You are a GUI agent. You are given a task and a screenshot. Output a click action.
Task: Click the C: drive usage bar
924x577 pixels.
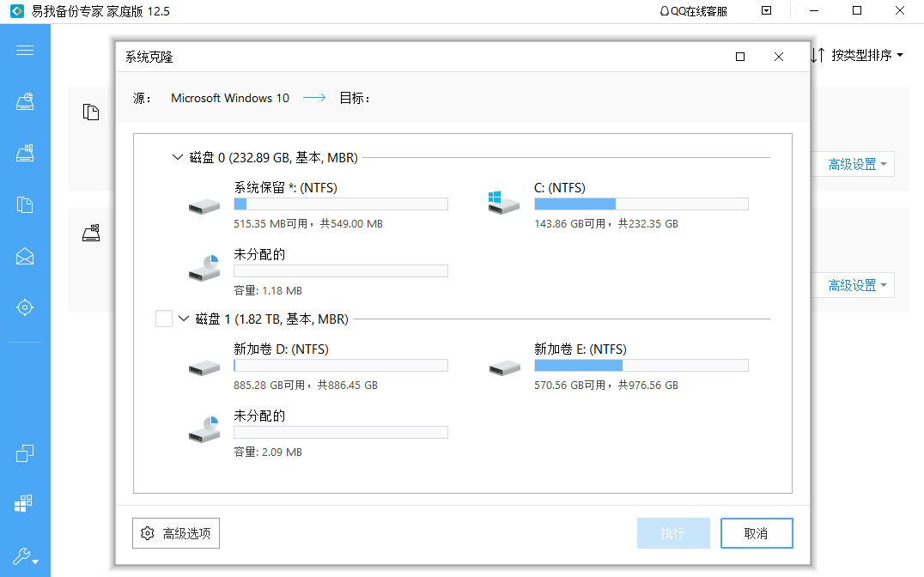pyautogui.click(x=640, y=203)
